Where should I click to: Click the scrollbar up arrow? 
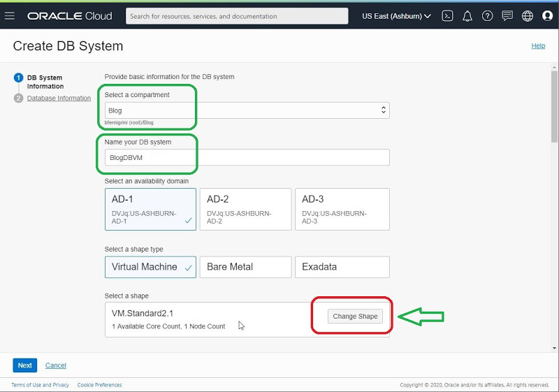pyautogui.click(x=554, y=67)
